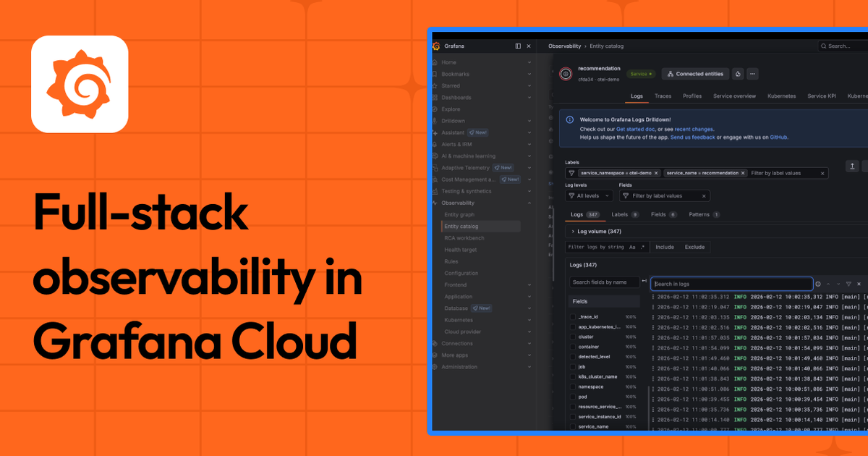Toggle case-sensitive Aa filter option
The width and height of the screenshot is (868, 456).
[631, 247]
